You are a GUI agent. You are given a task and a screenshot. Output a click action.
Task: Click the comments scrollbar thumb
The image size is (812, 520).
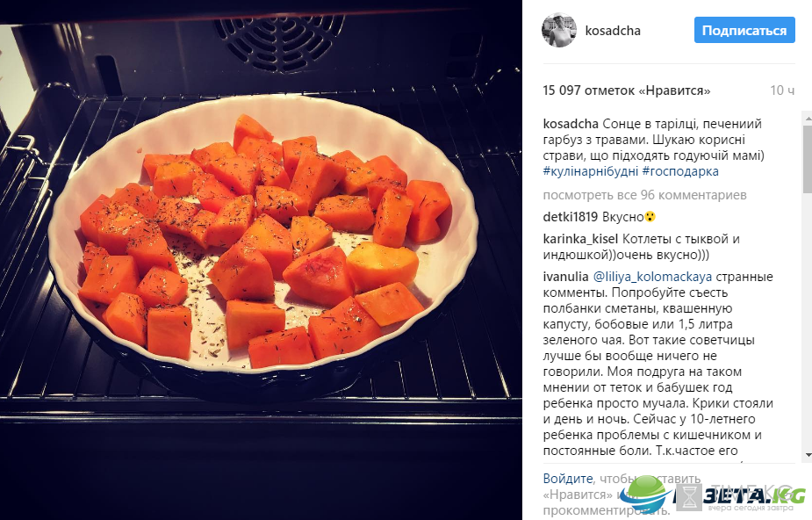(807, 158)
